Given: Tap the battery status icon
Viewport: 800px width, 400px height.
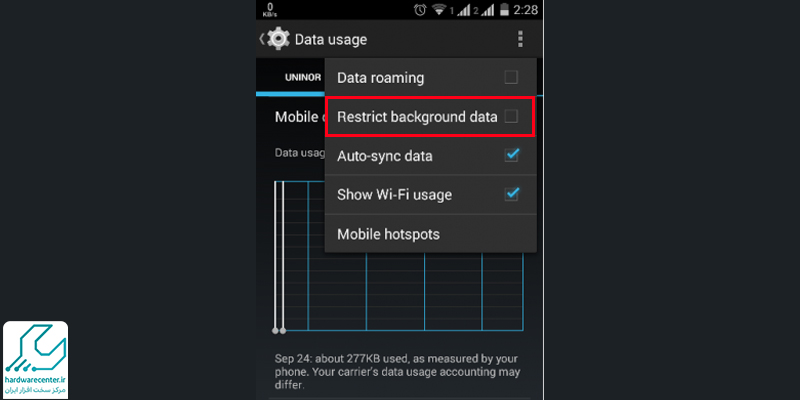Looking at the screenshot, I should (504, 10).
